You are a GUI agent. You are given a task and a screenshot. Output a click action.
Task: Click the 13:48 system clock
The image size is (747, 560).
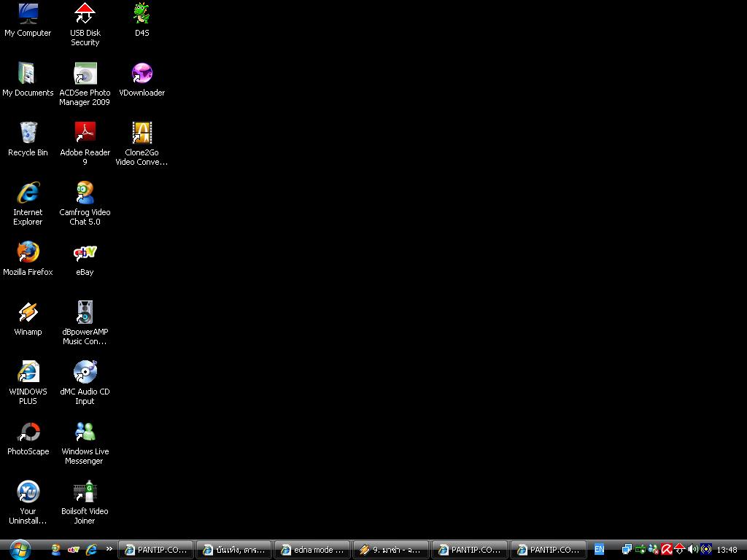pos(727,550)
